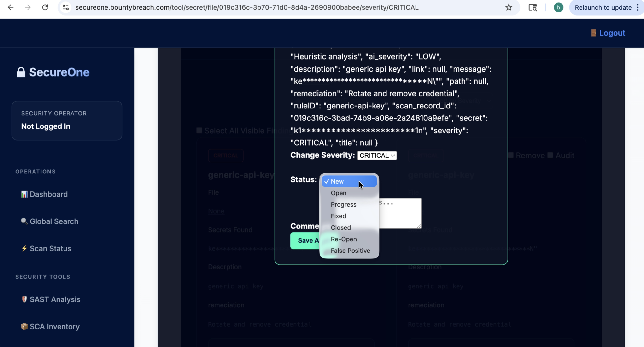Click the browser back arrow
644x347 pixels.
coord(11,7)
